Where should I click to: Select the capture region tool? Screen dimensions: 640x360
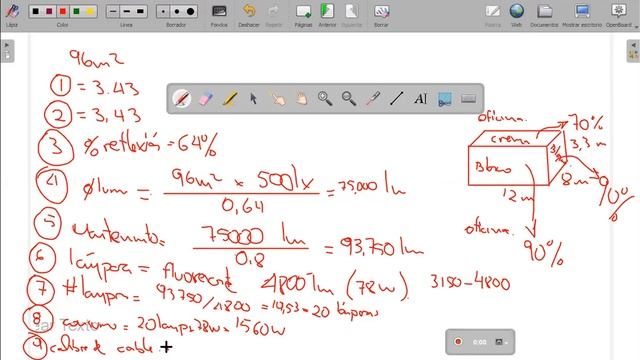tap(444, 99)
